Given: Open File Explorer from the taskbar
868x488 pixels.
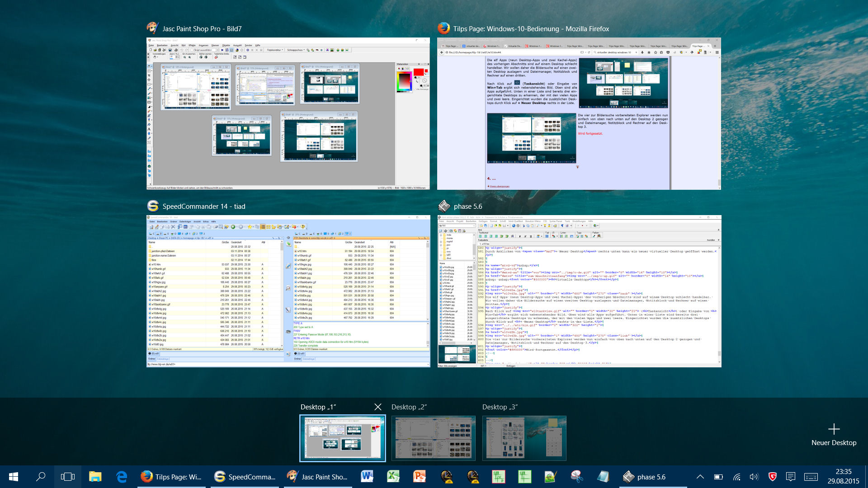Looking at the screenshot, I should point(95,477).
